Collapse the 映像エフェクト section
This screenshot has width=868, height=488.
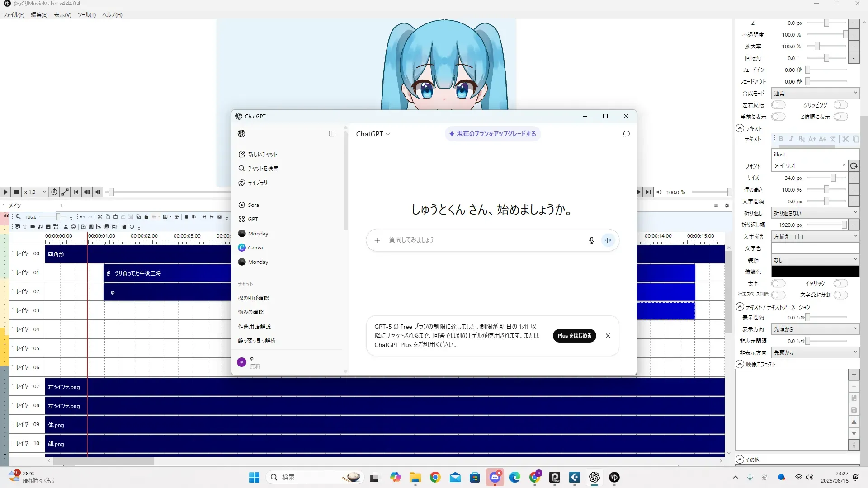point(740,364)
